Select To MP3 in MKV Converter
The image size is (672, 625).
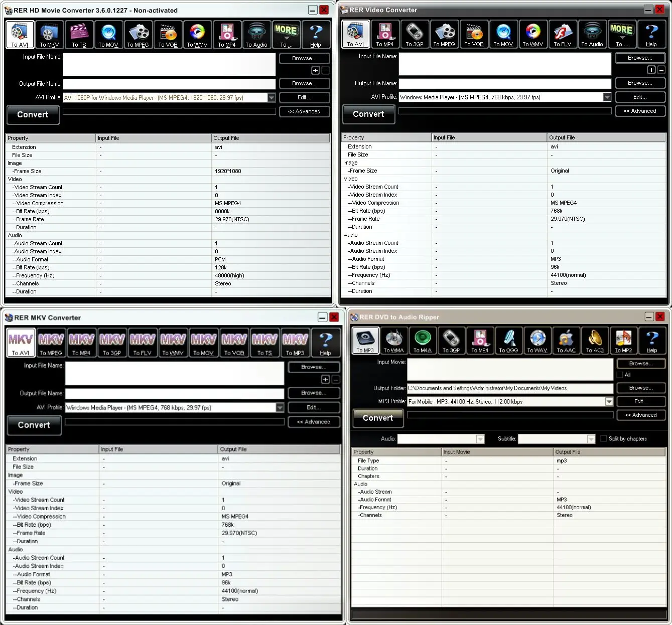pos(295,343)
